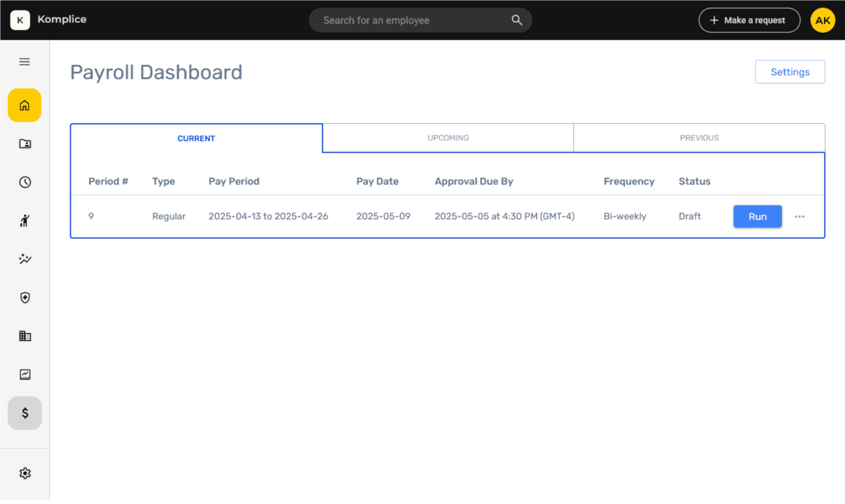Open the chart reports sidebar icon
The image size is (845, 504).
pos(24,375)
